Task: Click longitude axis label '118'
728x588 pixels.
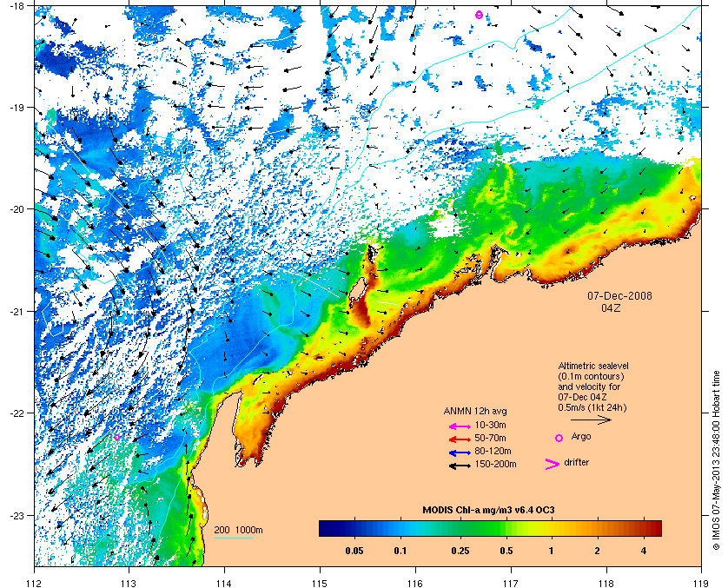Action: pos(606,583)
